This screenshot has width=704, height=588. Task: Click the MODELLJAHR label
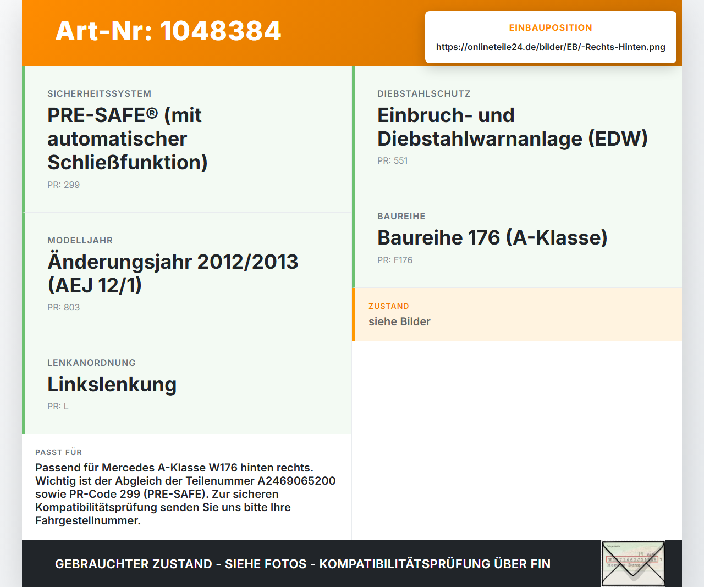click(x=80, y=240)
